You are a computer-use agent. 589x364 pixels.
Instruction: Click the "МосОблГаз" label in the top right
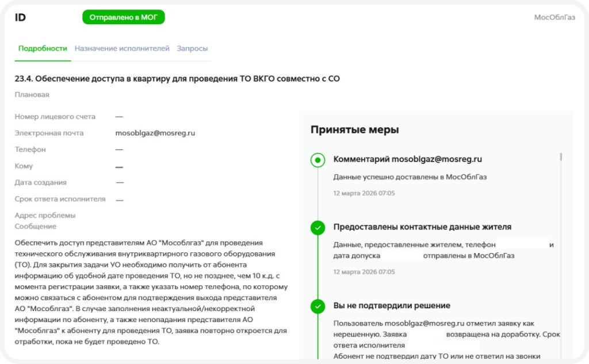coord(554,17)
